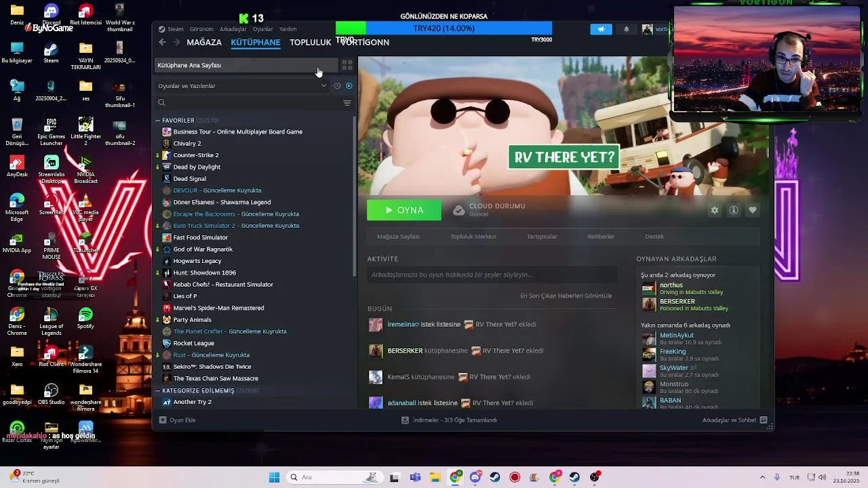Open OBS Studio desktop icon
The height and width of the screenshot is (488, 868).
pyautogui.click(x=51, y=394)
